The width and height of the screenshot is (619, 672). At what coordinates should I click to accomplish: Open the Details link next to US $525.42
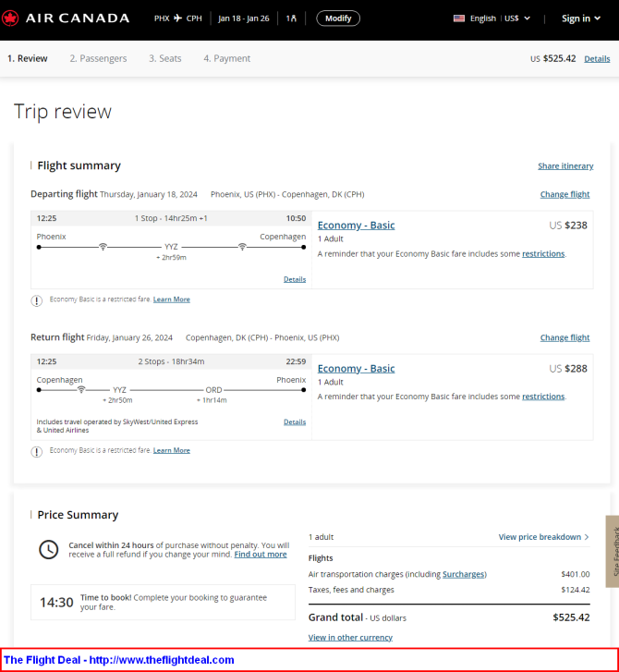point(597,59)
